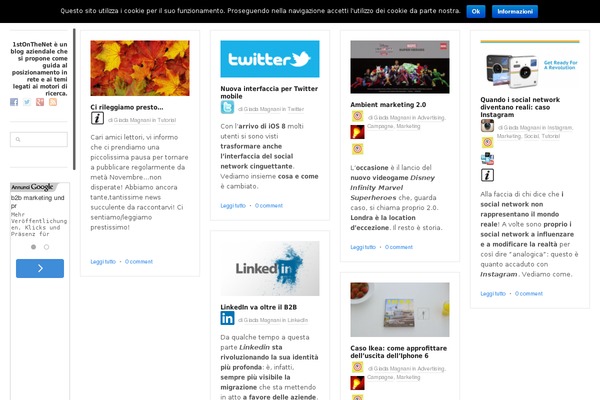Click "0 commenti" in the Ci rileggiamo presto post

[139, 261]
